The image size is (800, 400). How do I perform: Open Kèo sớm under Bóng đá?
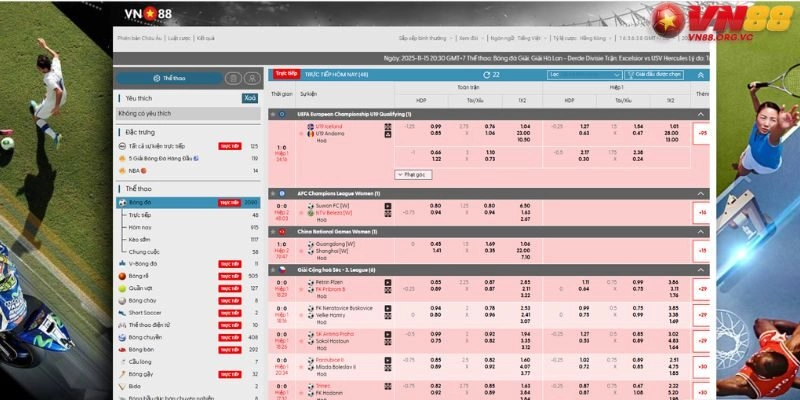(x=139, y=240)
